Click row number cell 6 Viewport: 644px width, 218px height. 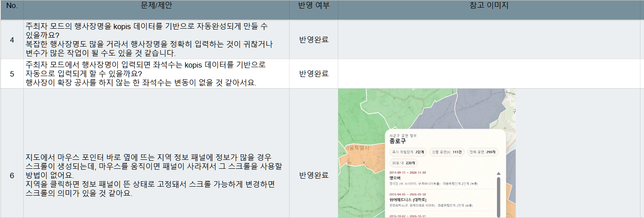(12, 175)
